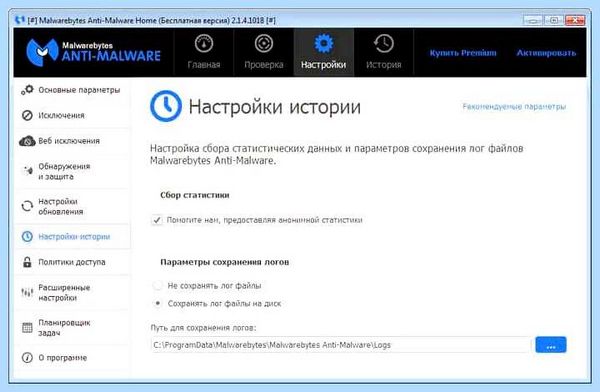Click the 'Настройки истории' page heading
600x392 pixels.
click(x=274, y=106)
